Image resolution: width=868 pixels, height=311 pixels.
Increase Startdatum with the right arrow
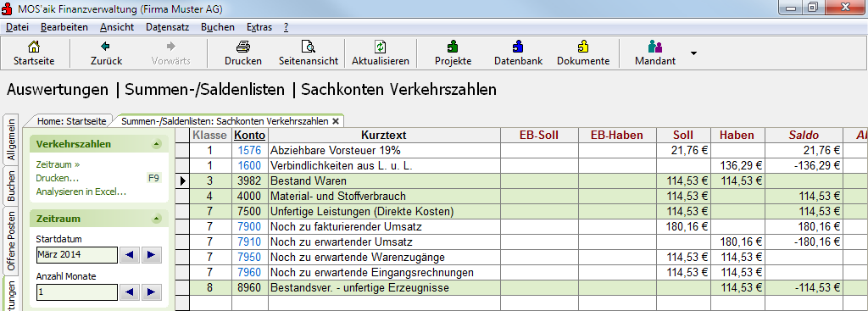[x=151, y=255]
